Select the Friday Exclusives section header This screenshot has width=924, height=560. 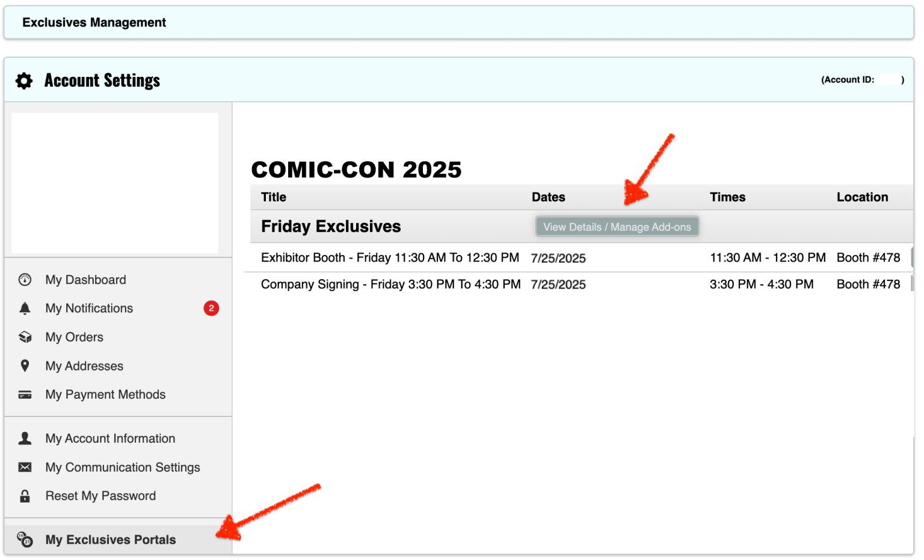coord(330,226)
